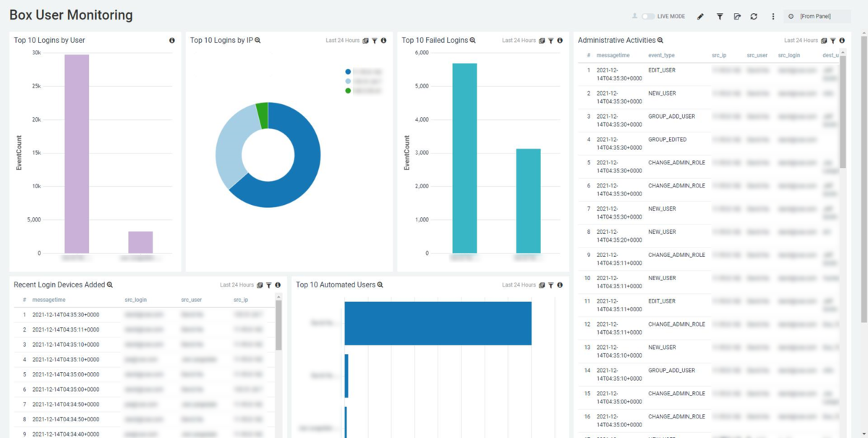Sort Recent Login Devices by messagetime column

[49, 300]
